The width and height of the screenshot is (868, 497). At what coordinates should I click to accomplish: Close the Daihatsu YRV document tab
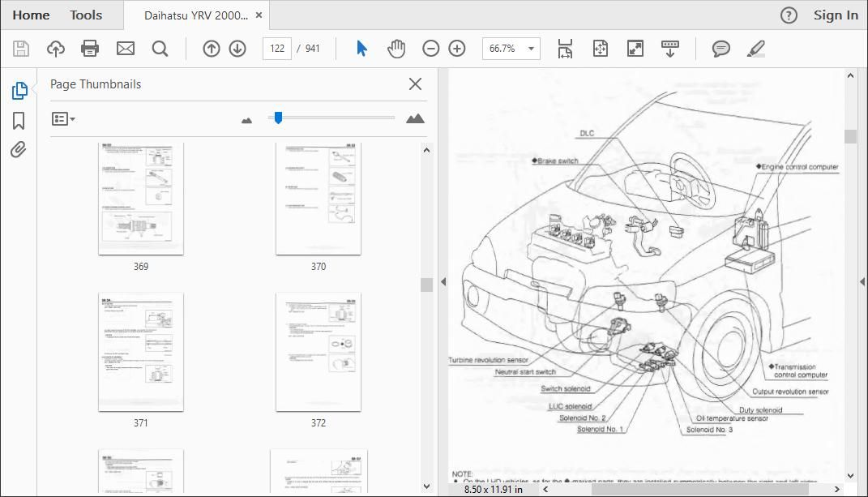click(259, 15)
